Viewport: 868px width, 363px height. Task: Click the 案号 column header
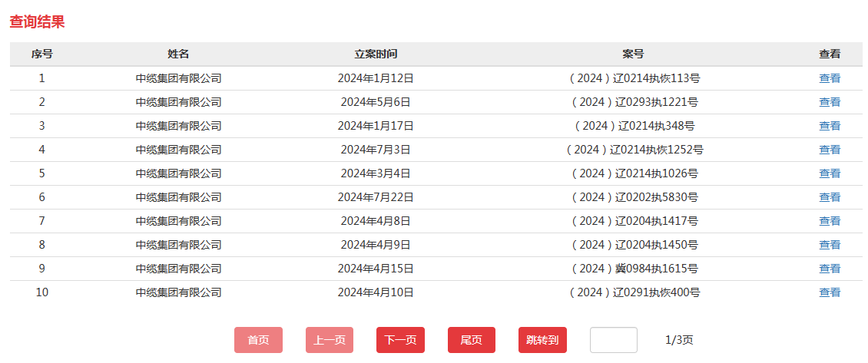(x=633, y=54)
